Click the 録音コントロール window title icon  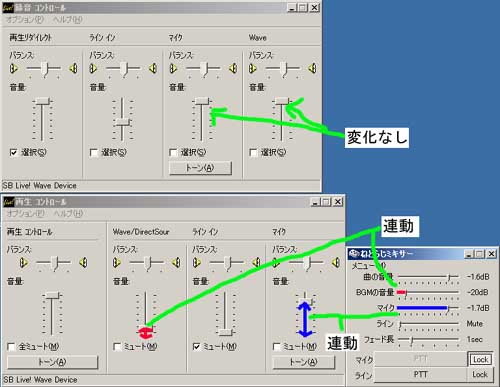8,7
